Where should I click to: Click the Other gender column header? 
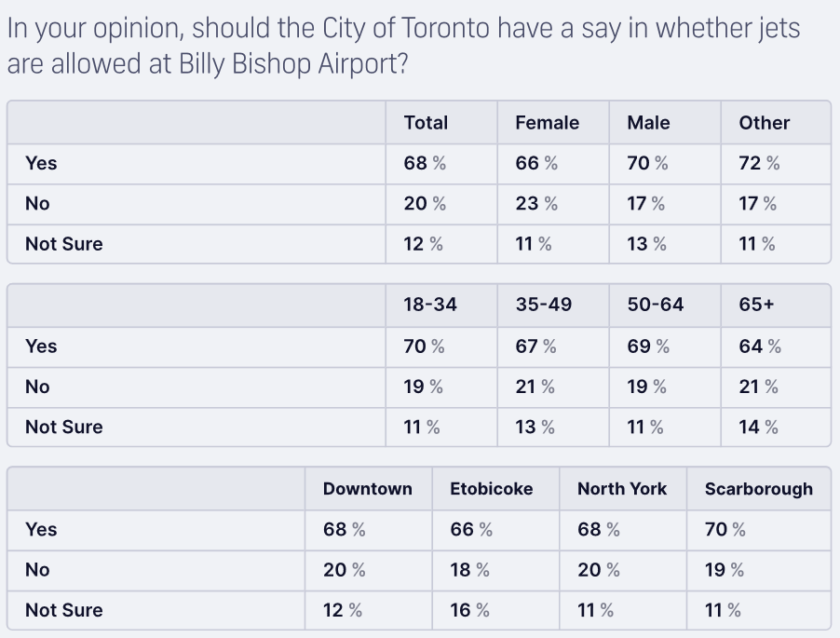tap(764, 123)
